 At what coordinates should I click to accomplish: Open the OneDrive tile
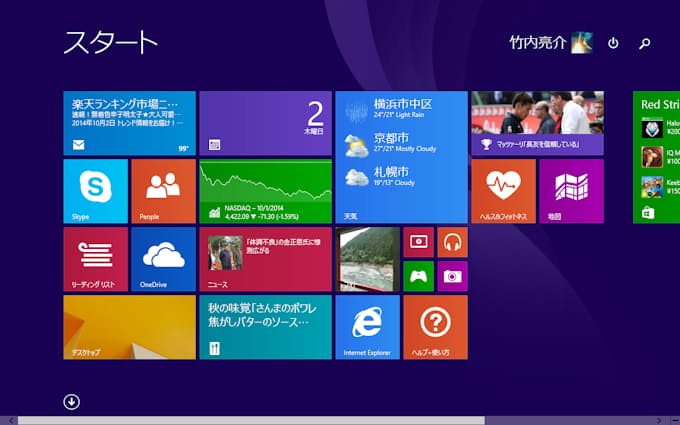point(163,259)
